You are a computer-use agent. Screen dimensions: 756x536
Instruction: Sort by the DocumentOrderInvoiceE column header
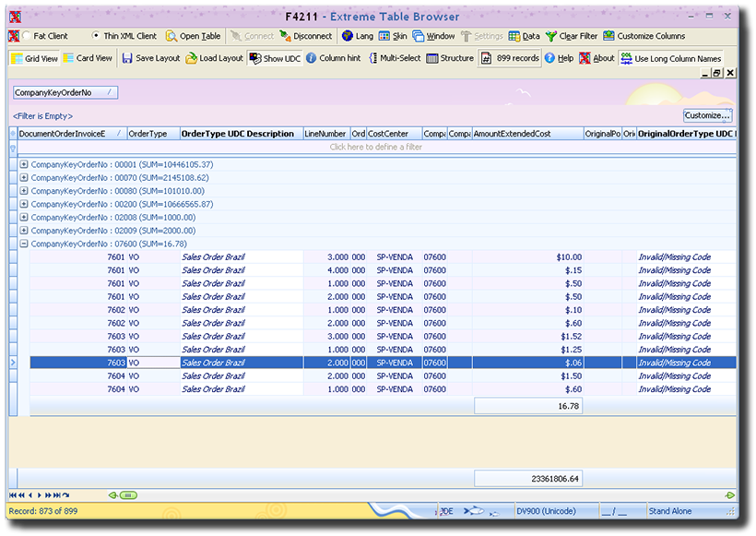(x=72, y=134)
